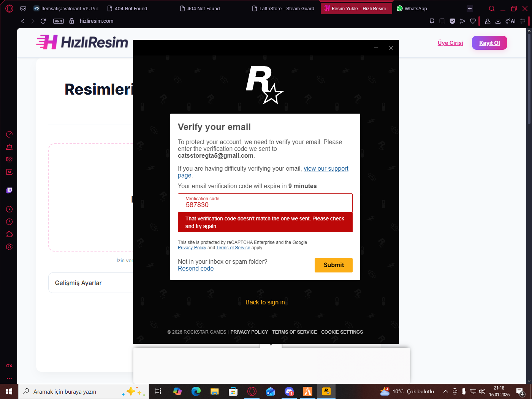Open File Explorer from the taskbar
This screenshot has height=399, width=532.
click(x=215, y=391)
